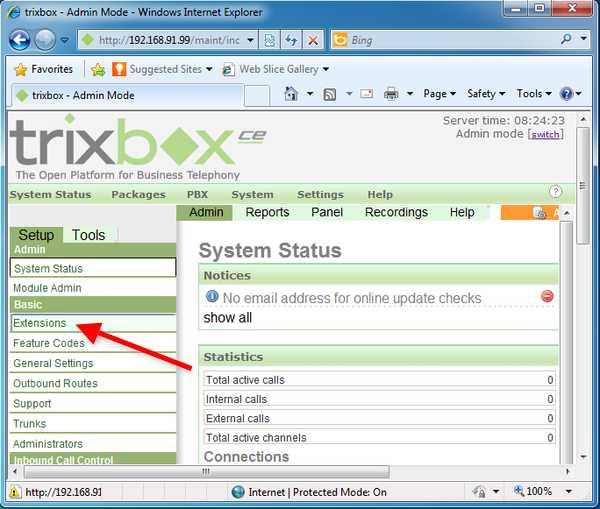Open System Status in the sidebar
This screenshot has height=509, width=600.
coord(93,268)
